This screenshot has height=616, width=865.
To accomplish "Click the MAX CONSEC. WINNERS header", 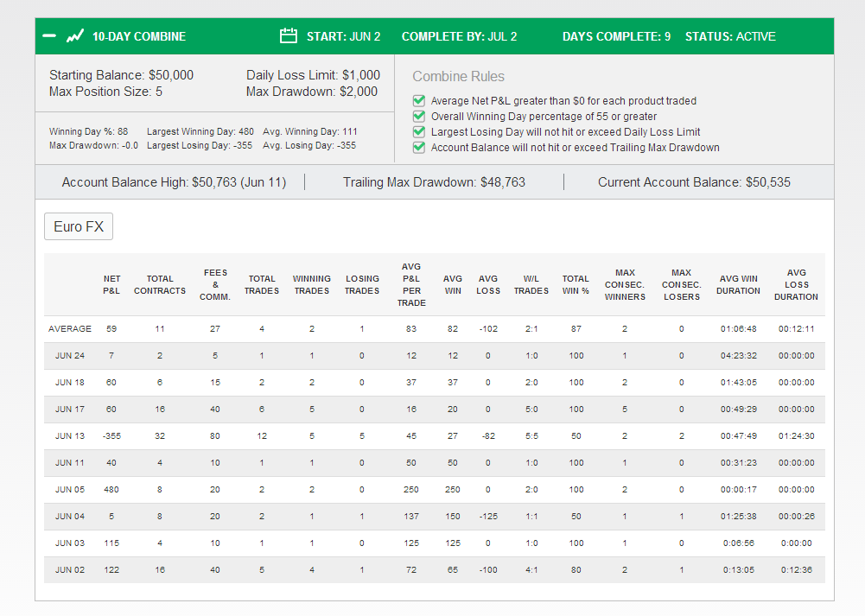I will coord(625,284).
